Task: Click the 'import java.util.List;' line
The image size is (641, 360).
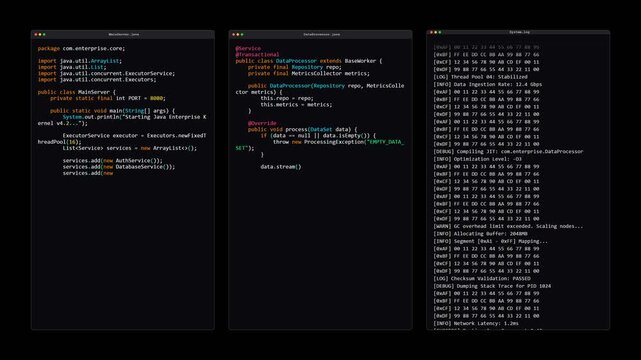Action: click(72, 67)
